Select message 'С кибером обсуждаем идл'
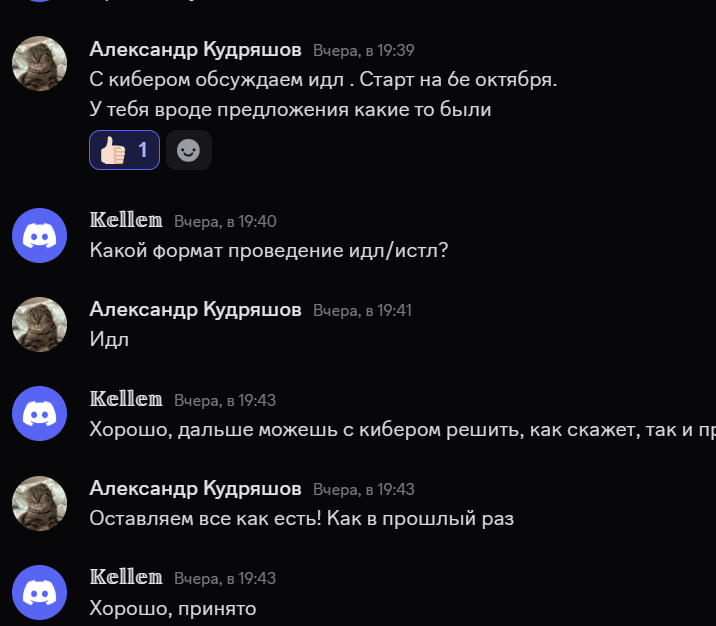Viewport: 716px width, 626px height. (216, 80)
